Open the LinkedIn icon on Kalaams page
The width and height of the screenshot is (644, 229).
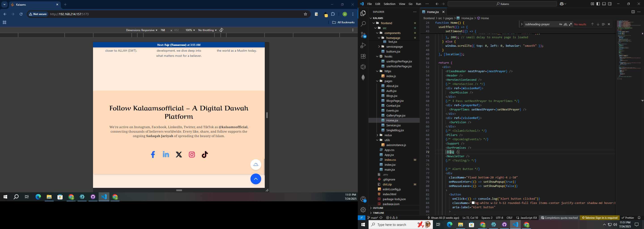166,155
